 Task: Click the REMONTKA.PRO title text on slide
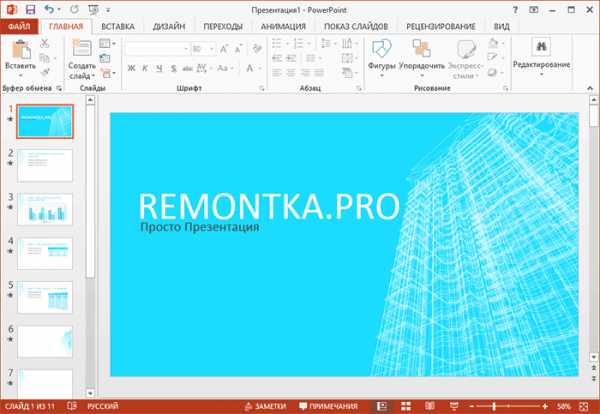tap(269, 206)
